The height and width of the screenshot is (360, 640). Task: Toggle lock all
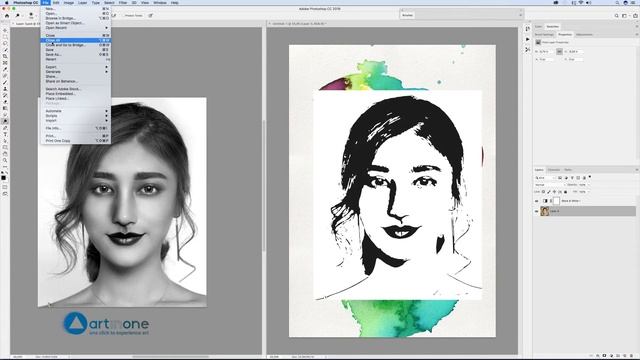(x=565, y=191)
